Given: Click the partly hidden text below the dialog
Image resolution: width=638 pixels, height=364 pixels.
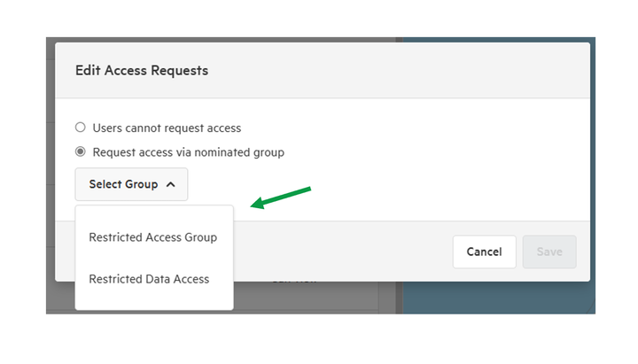Looking at the screenshot, I should [294, 283].
